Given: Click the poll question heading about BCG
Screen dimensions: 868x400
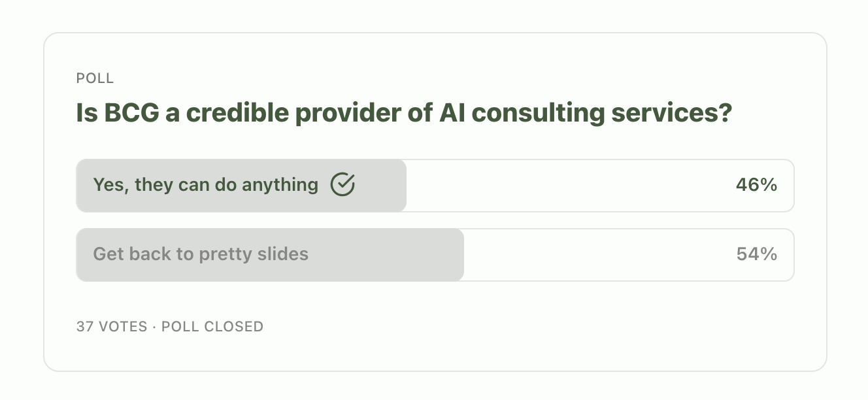Looking at the screenshot, I should point(403,114).
